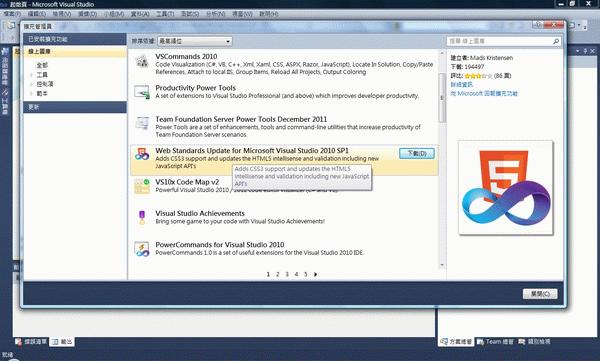Open the Debug menu in Visual Studio
The image size is (600, 361).
point(88,14)
